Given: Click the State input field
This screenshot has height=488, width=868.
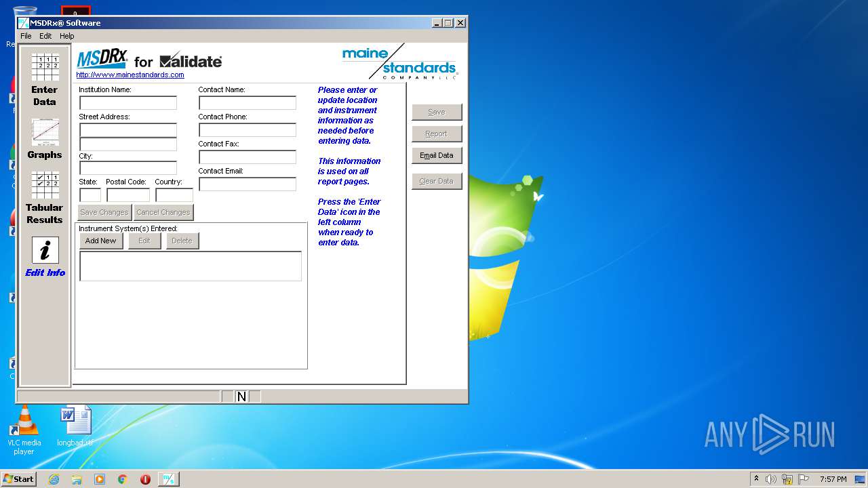Looking at the screenshot, I should click(x=90, y=195).
